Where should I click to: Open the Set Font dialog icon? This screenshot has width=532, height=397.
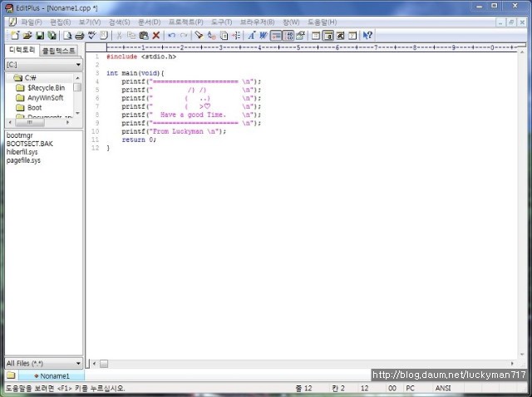[x=251, y=35]
